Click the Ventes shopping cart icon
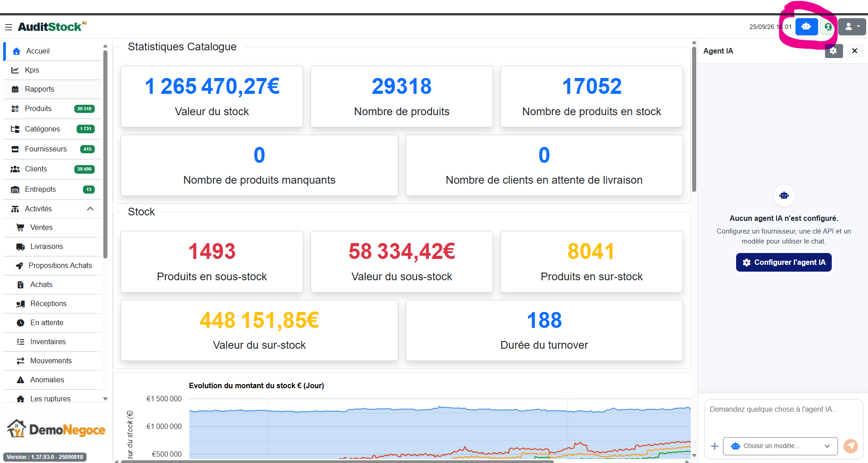Viewport: 868px width, 463px height. [20, 228]
